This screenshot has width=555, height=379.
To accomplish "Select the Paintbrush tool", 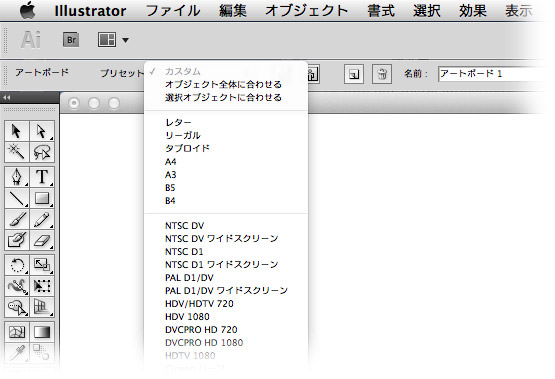I will click(17, 219).
